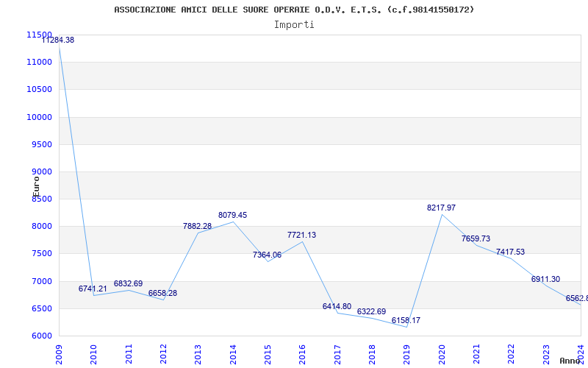Click the 7659.73 data label
The height and width of the screenshot is (368, 588).
[476, 238]
